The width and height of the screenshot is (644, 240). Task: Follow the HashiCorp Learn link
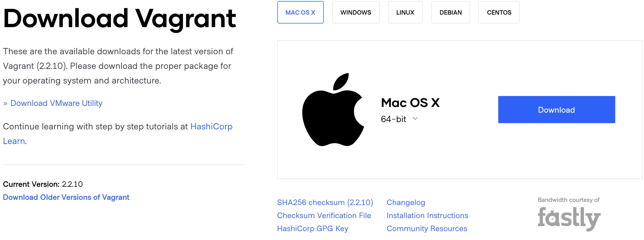pyautogui.click(x=211, y=127)
